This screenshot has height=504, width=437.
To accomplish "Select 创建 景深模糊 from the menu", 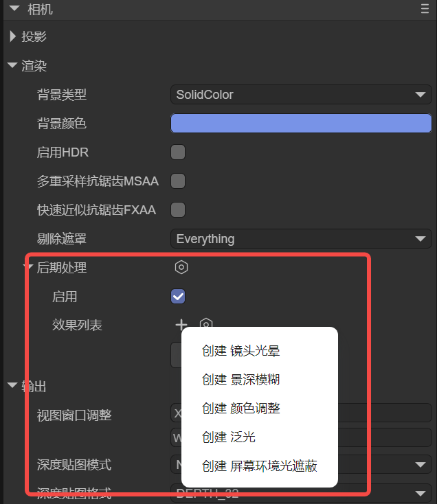I will point(241,380).
